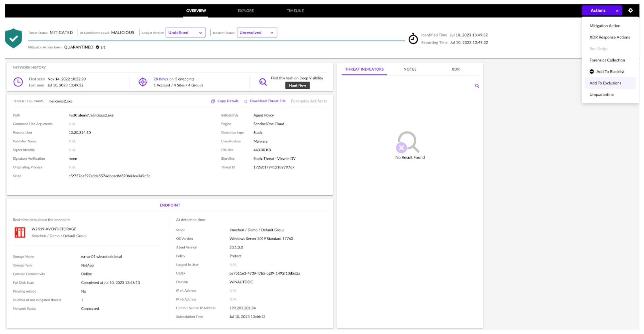644x334 pixels.
Task: Open the Notes tab
Action: tap(410, 69)
